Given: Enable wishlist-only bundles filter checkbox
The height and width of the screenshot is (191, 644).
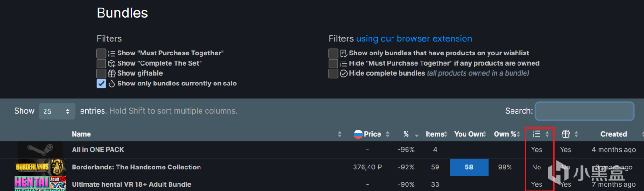Looking at the screenshot, I should (333, 53).
